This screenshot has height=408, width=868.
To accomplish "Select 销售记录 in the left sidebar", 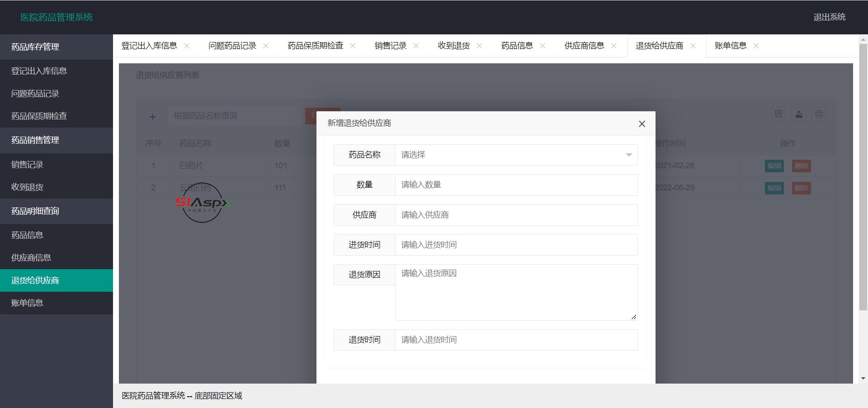I will tap(26, 164).
